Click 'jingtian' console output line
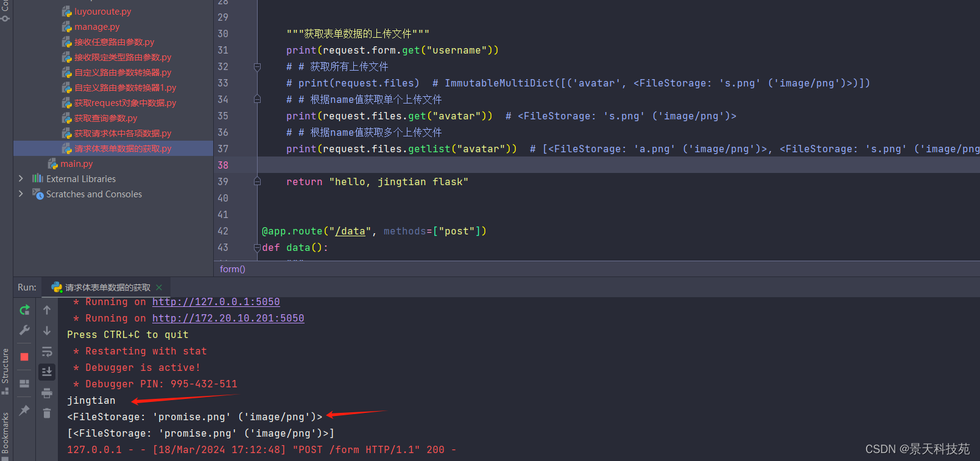The image size is (980, 461). click(x=91, y=401)
